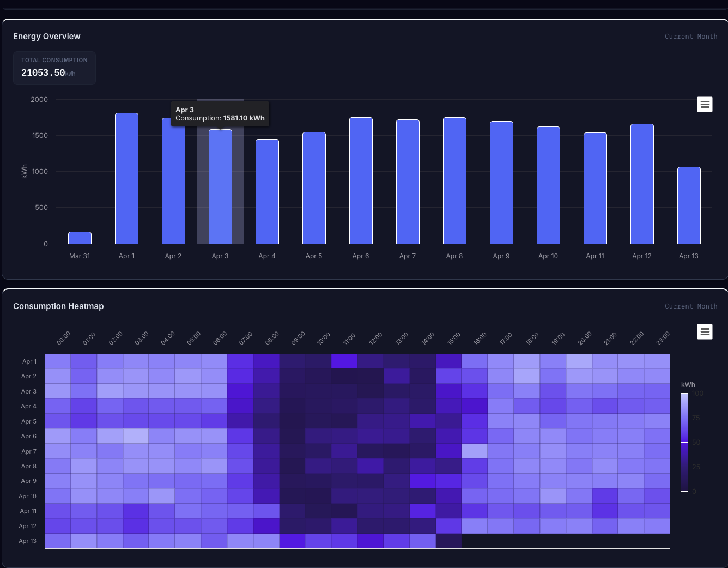Click the Apr 12 x-axis label

tap(642, 256)
